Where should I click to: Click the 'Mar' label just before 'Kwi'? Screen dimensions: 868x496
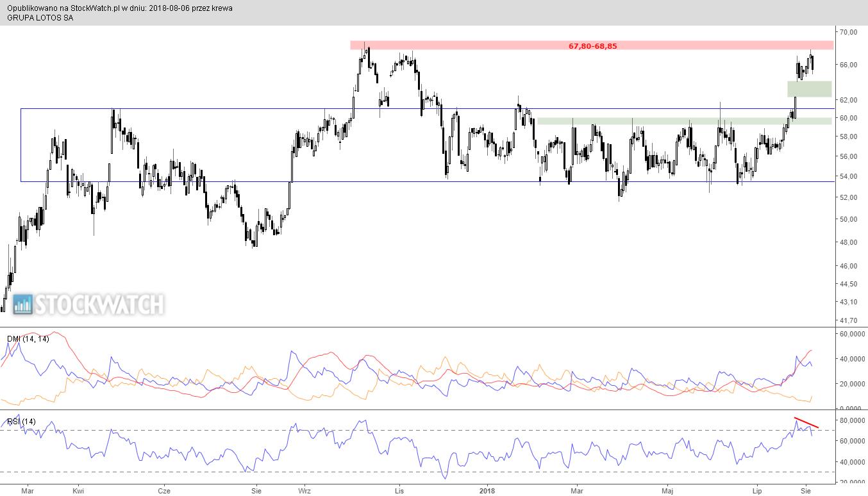[28, 491]
